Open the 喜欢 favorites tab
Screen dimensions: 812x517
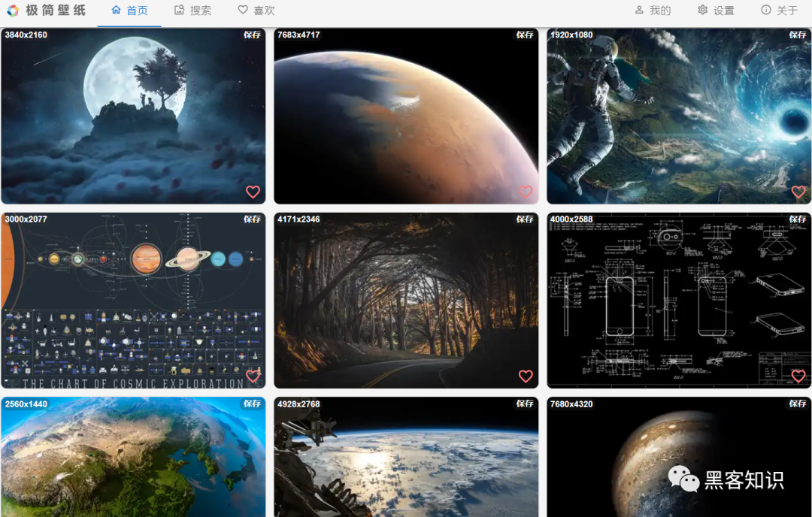tap(256, 11)
